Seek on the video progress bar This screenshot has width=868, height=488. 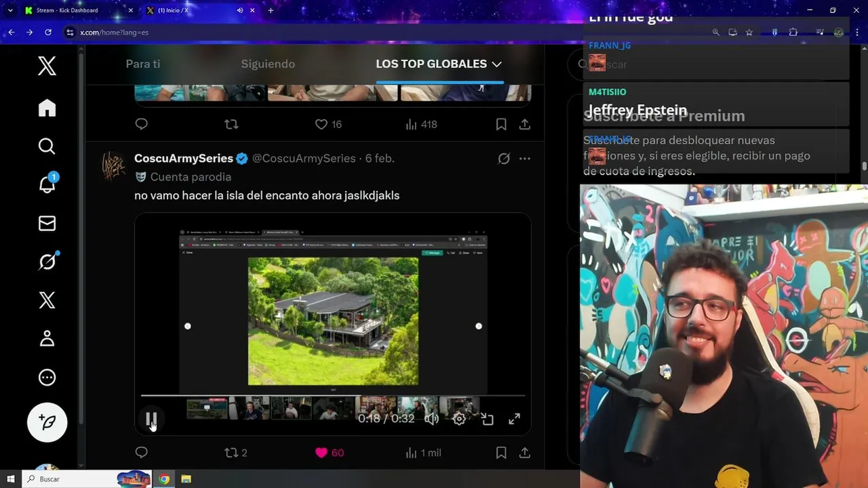pyautogui.click(x=333, y=395)
